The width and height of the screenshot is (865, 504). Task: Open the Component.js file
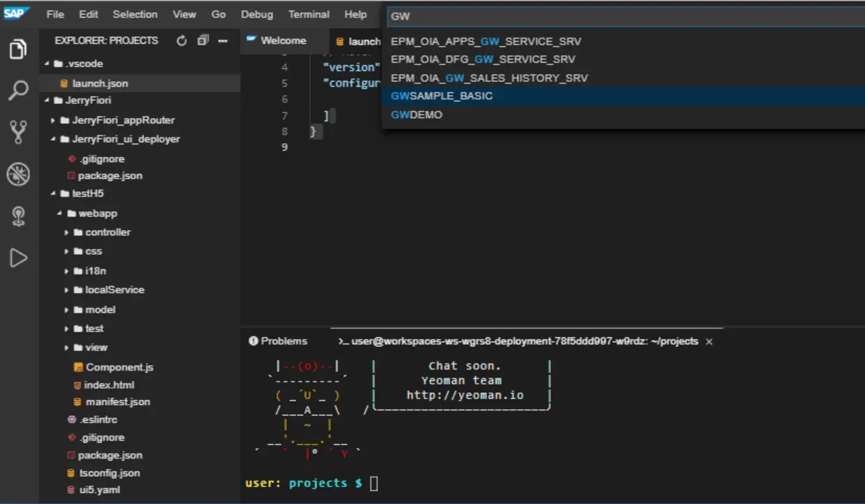[x=119, y=367]
